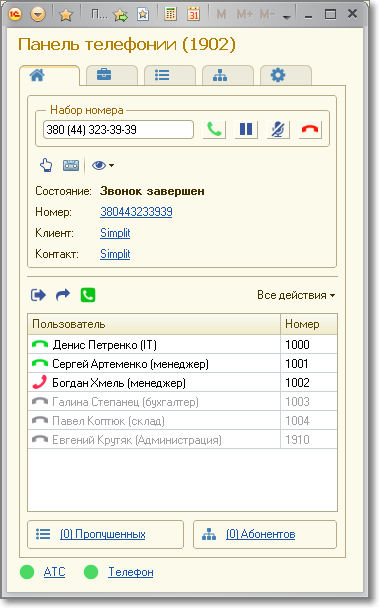379x608 pixels.
Task: Click the M memory button
Action: point(222,15)
